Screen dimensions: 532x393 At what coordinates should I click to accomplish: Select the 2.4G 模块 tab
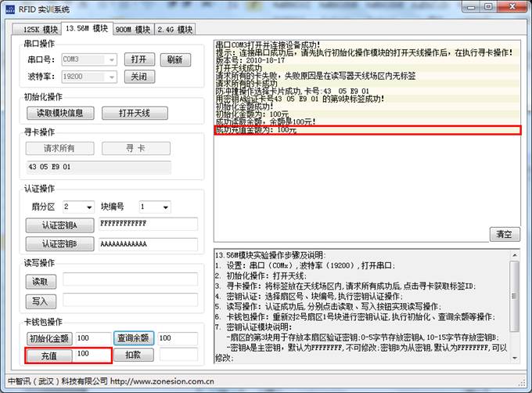174,30
